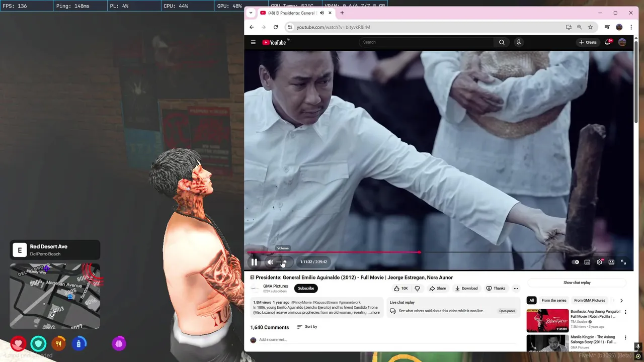Toggle the autoplay switch in the player

[x=576, y=262]
